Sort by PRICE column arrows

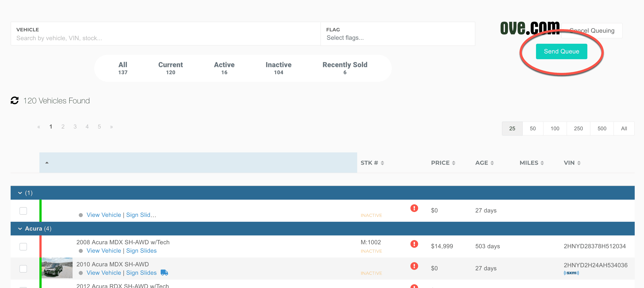tap(453, 163)
